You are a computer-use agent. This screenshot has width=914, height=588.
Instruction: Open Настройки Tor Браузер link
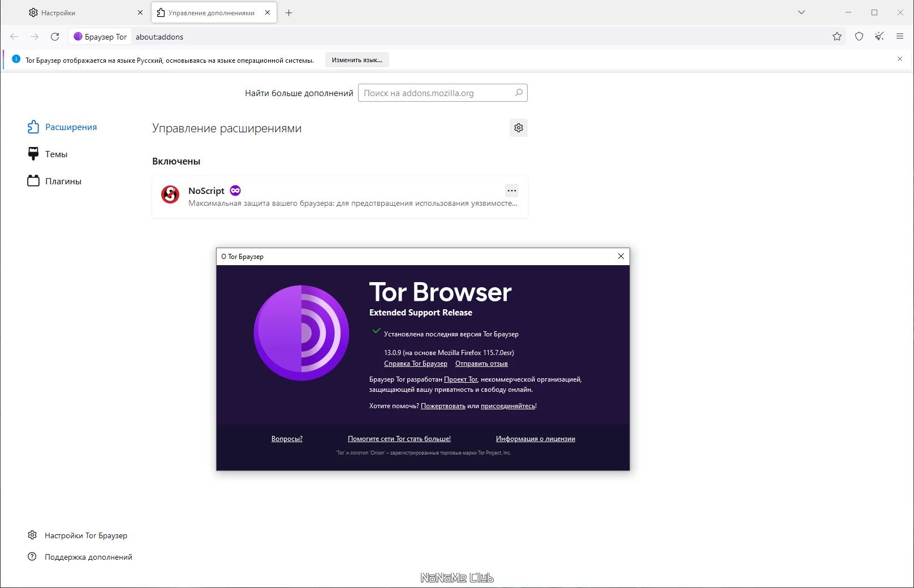77,535
